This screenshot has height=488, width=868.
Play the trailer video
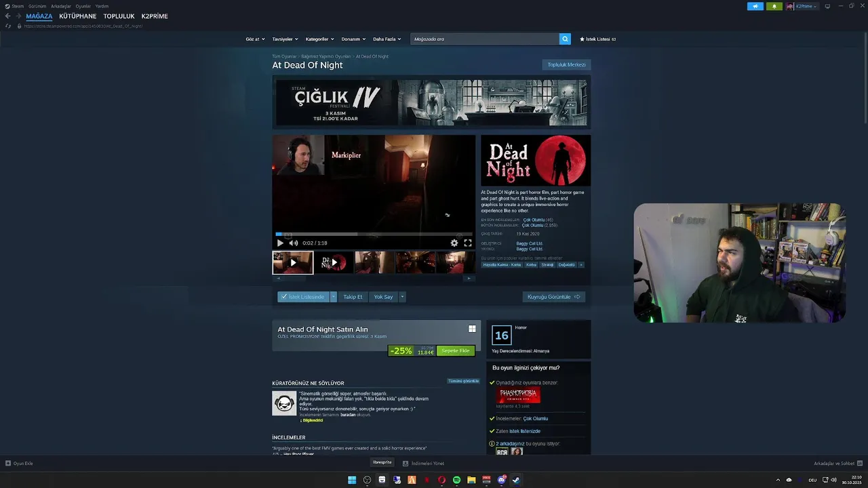(x=280, y=243)
